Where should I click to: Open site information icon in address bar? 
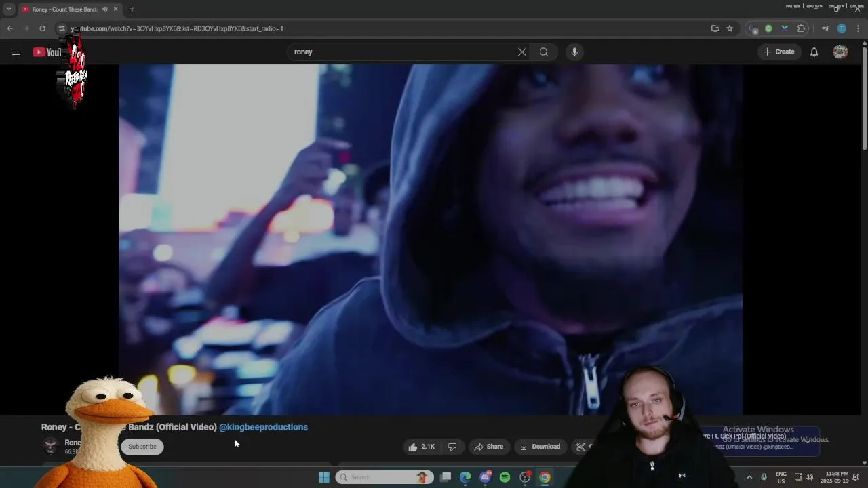(62, 28)
